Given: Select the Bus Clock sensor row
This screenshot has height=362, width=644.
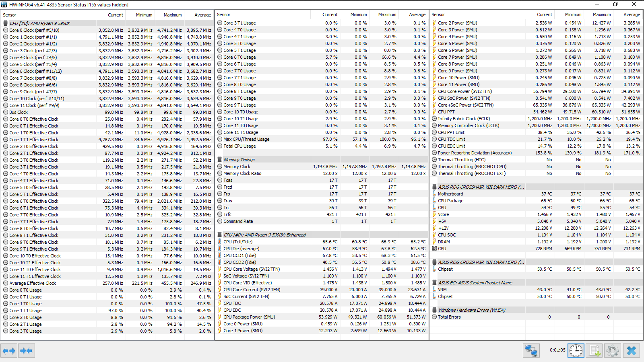Looking at the screenshot, I should point(107,112).
